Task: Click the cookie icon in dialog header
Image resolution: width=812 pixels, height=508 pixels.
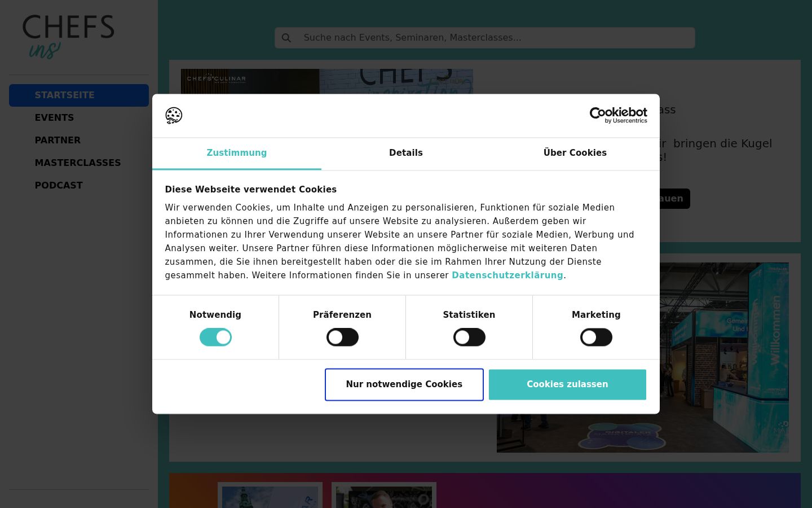Action: coord(174,116)
